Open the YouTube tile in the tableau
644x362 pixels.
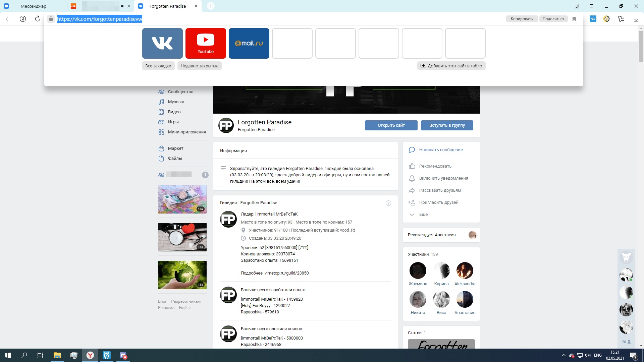(x=206, y=43)
